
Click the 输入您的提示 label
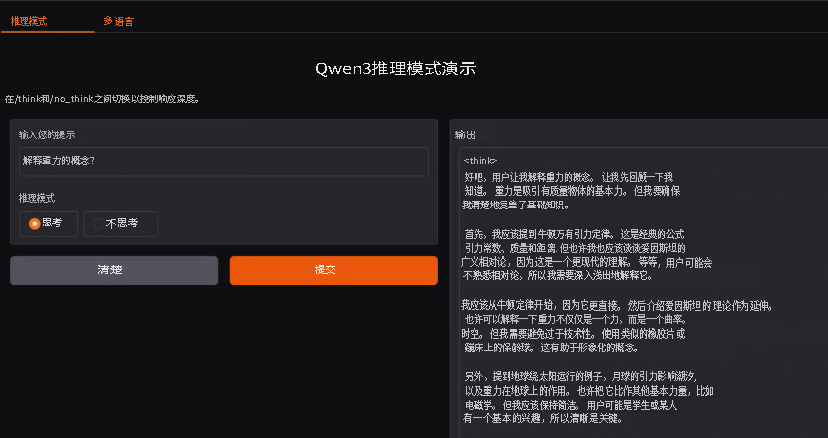click(47, 135)
